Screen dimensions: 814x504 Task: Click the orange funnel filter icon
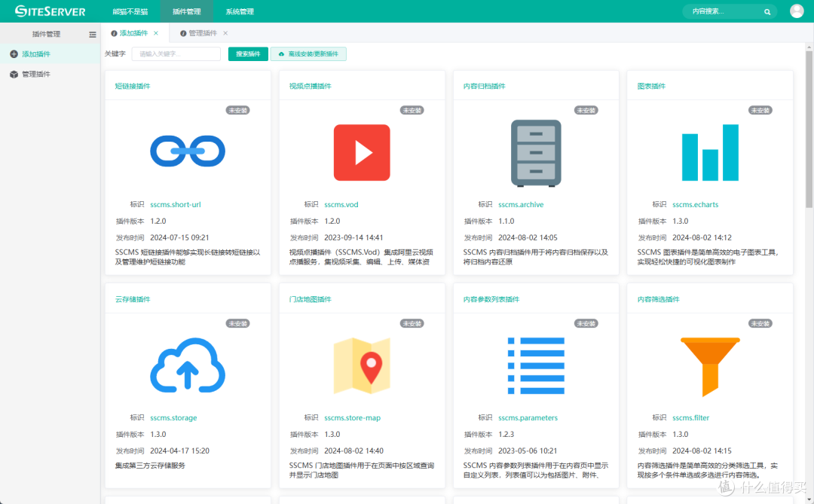pyautogui.click(x=710, y=367)
